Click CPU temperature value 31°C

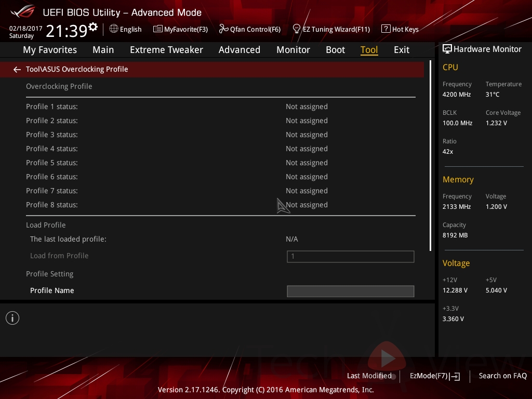[x=493, y=95]
